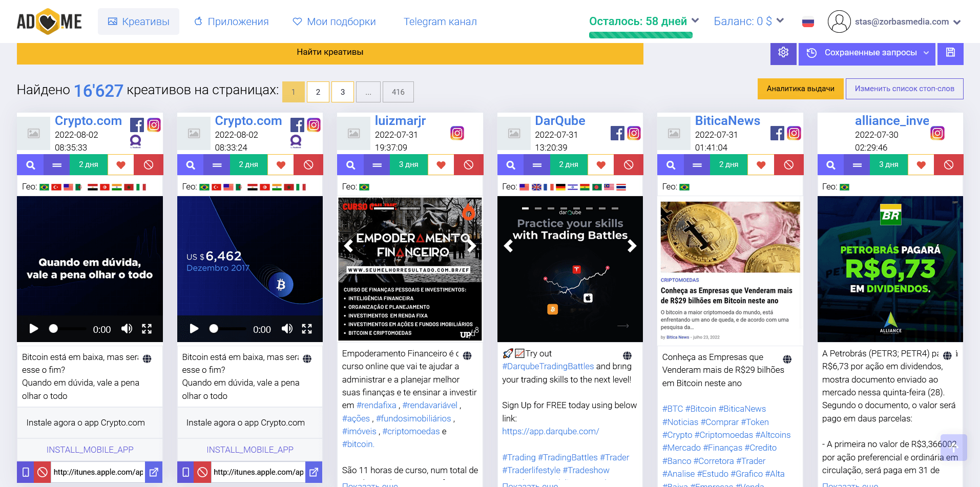Open the Bitcoin coins article thumbnail
980x487 pixels.
click(730, 237)
